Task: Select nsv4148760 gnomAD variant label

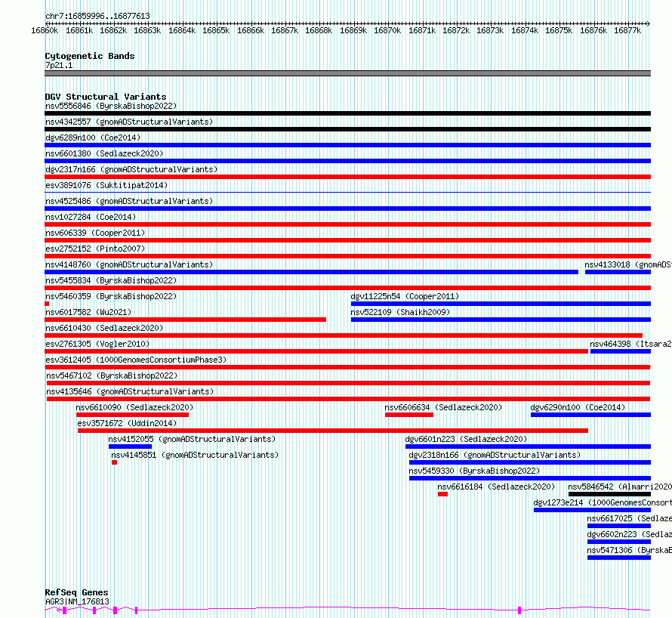Action: (x=129, y=264)
